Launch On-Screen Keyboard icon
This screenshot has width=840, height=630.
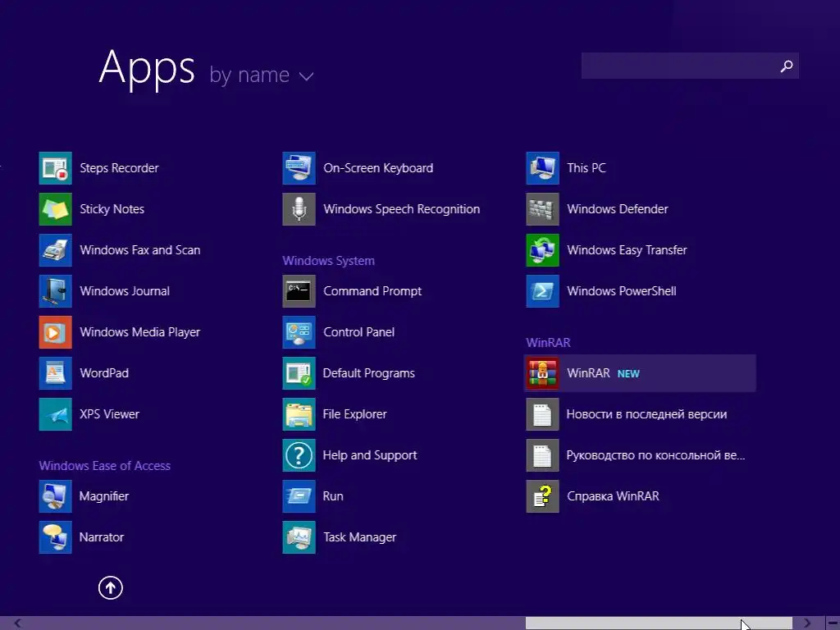(299, 168)
